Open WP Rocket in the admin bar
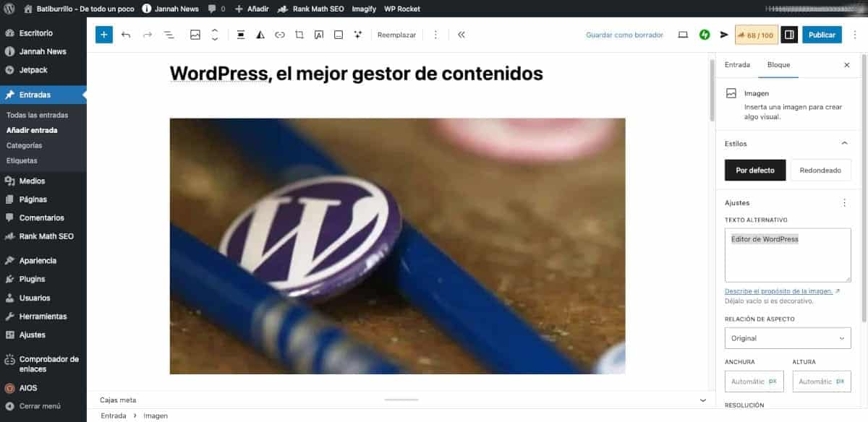 [x=402, y=9]
